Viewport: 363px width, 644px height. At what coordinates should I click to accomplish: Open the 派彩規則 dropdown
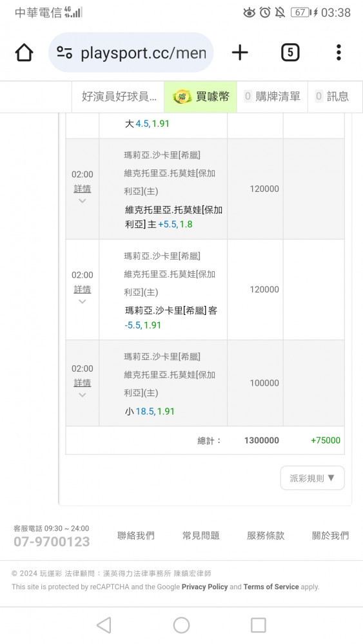(313, 478)
